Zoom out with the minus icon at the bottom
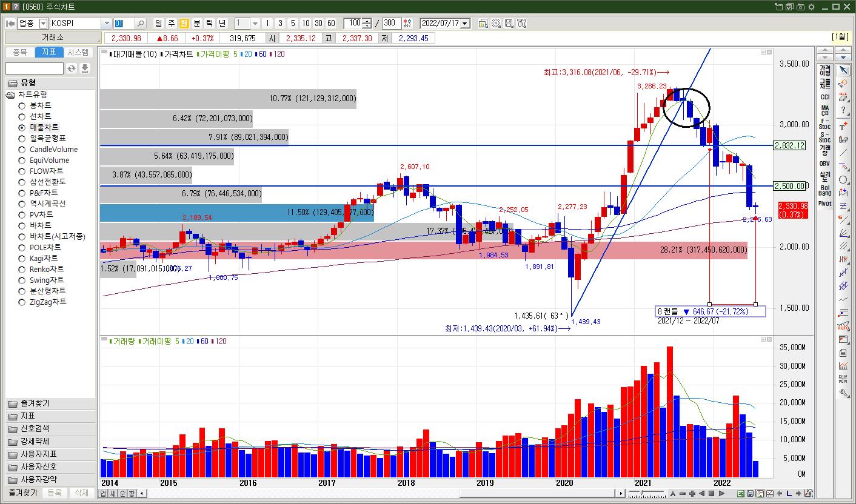 [683, 493]
